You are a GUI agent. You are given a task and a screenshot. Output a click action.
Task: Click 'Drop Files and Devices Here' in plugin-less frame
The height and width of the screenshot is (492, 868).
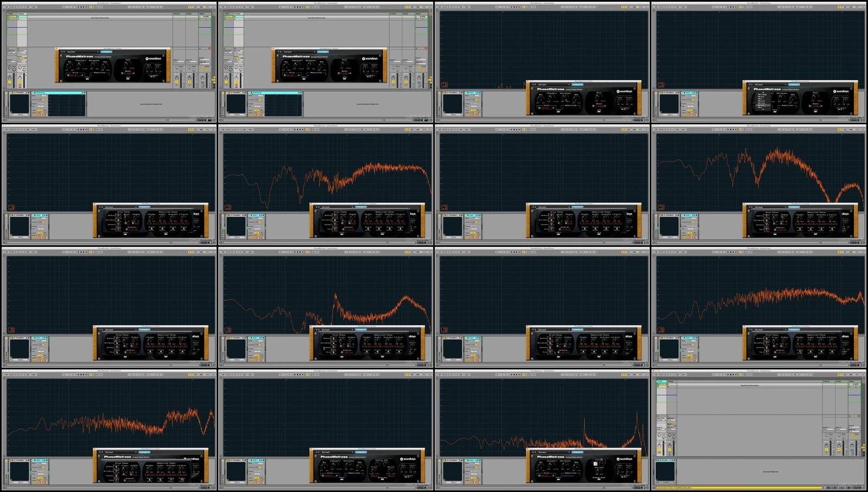(x=751, y=386)
